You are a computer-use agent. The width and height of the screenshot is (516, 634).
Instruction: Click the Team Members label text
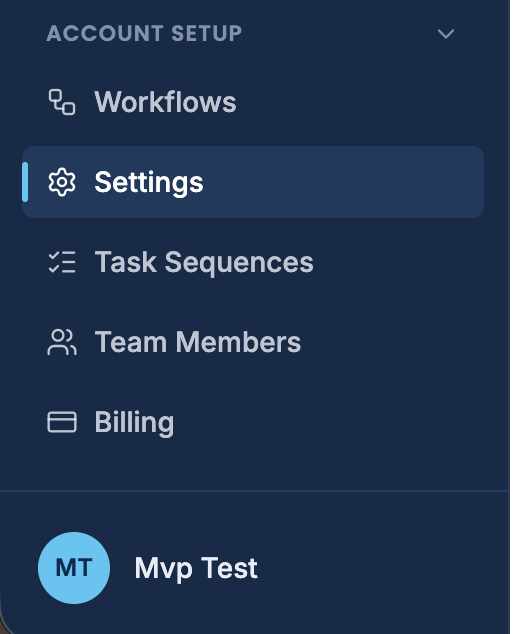pyautogui.click(x=198, y=342)
